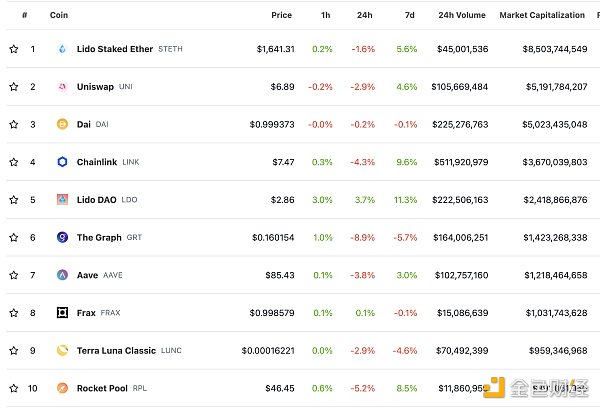Click the Chainlink hexagon logo icon
Viewport: 600px width, 409px height.
[x=62, y=162]
